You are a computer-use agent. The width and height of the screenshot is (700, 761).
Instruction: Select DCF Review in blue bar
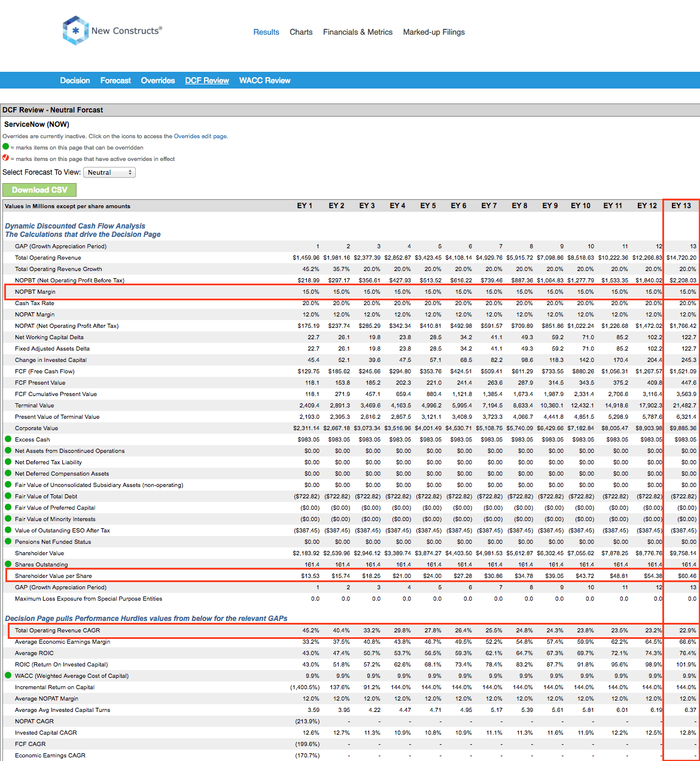207,80
